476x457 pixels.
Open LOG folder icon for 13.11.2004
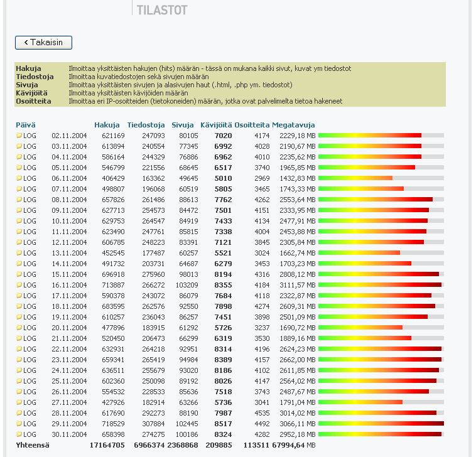tap(19, 253)
